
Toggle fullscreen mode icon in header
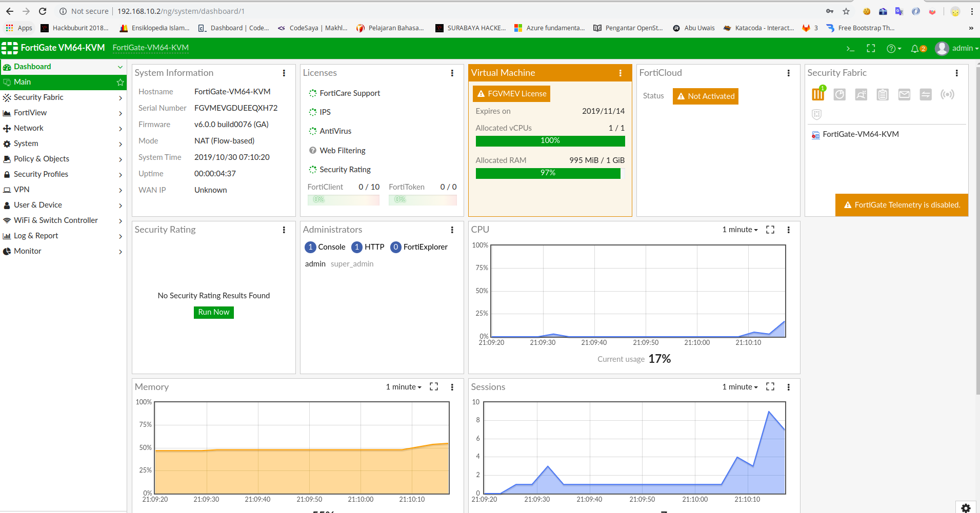tap(871, 48)
